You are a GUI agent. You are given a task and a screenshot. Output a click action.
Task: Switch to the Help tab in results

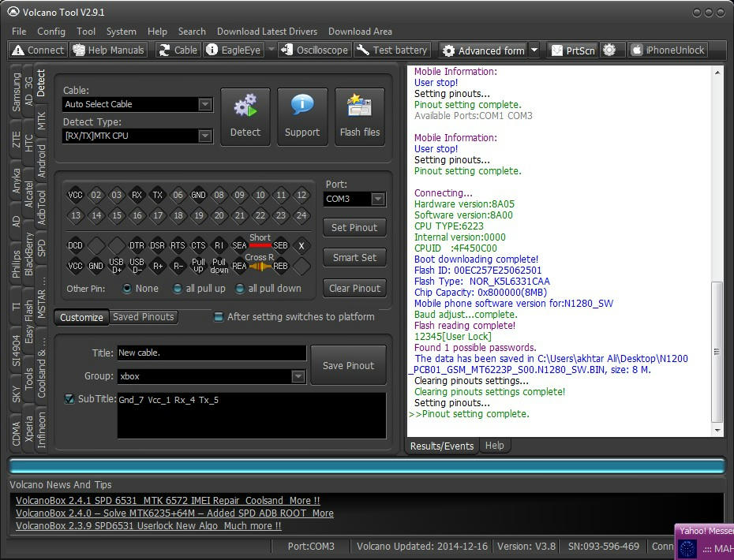[x=494, y=446]
